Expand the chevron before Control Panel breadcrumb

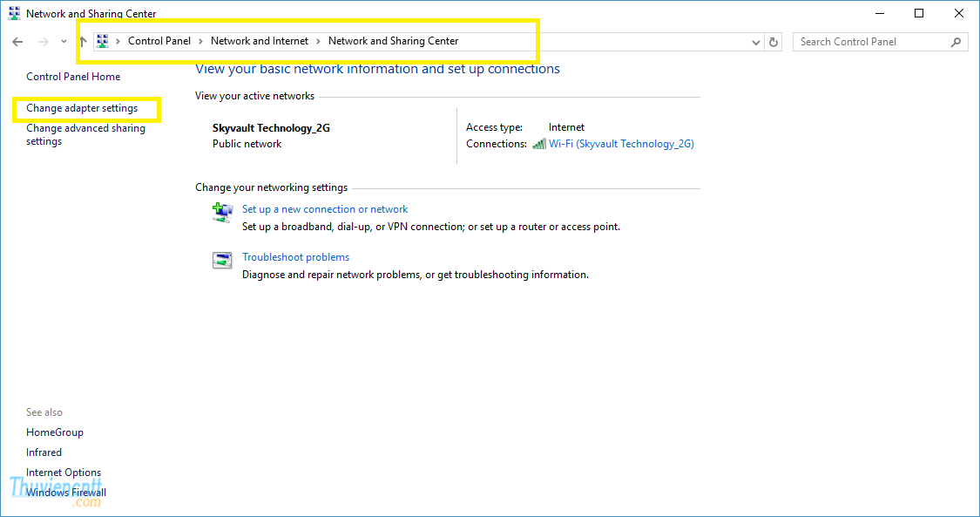(x=118, y=41)
